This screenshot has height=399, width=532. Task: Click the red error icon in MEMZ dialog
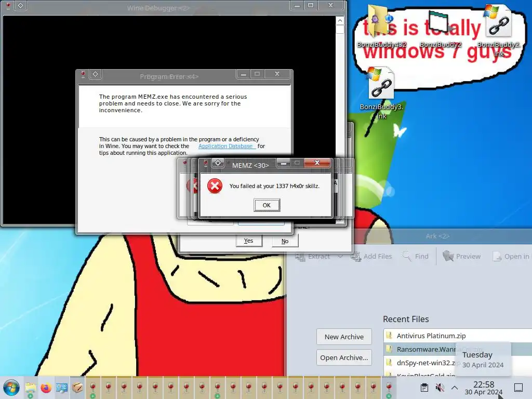(x=215, y=185)
